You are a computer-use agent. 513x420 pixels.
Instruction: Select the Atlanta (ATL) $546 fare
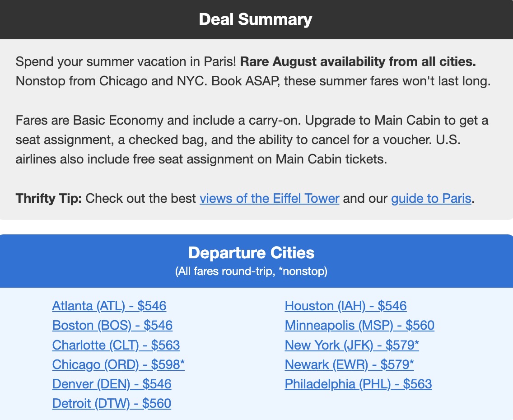(x=109, y=306)
